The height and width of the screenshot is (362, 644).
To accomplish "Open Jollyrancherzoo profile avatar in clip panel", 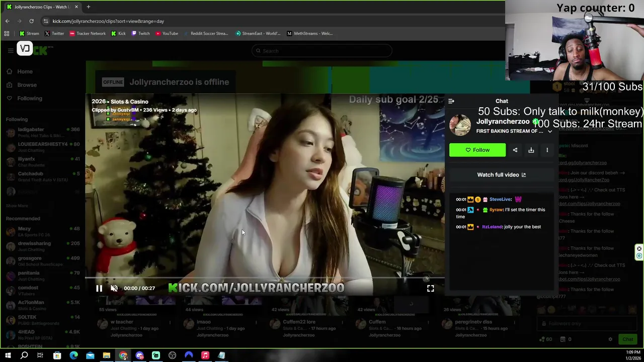I will tap(460, 126).
